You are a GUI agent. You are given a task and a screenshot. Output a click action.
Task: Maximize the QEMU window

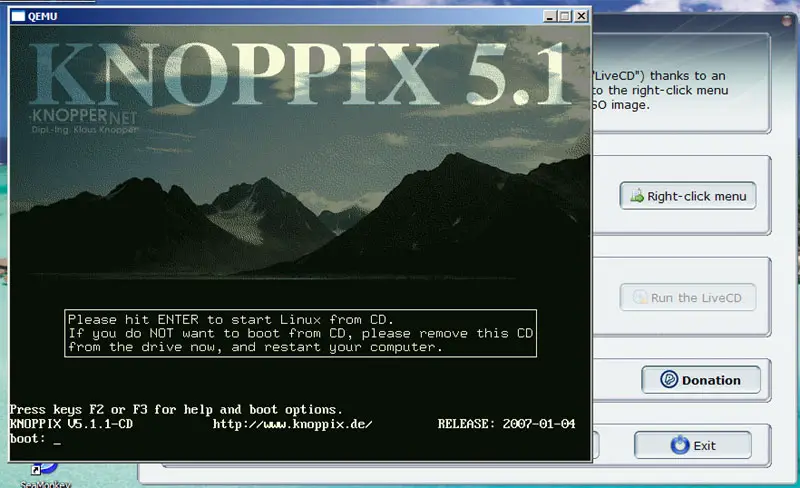coord(564,16)
